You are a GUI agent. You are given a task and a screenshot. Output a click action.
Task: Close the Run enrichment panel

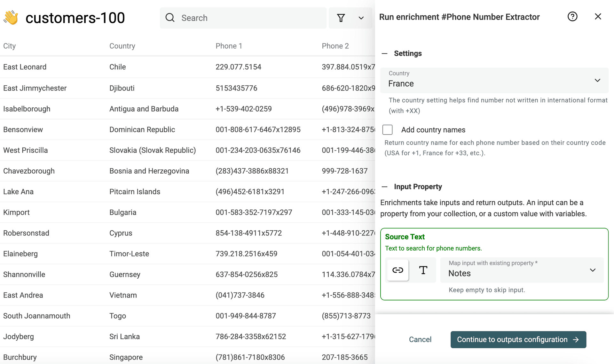pos(598,16)
